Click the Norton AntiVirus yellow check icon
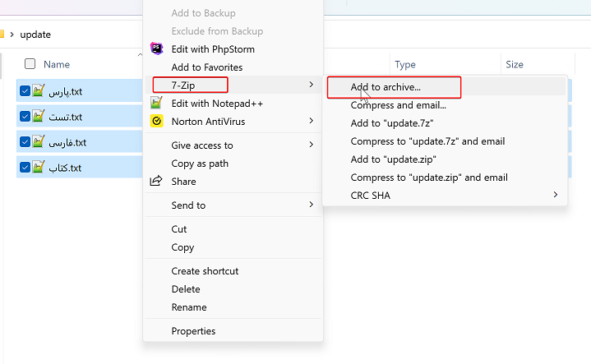591x364 pixels. point(156,121)
